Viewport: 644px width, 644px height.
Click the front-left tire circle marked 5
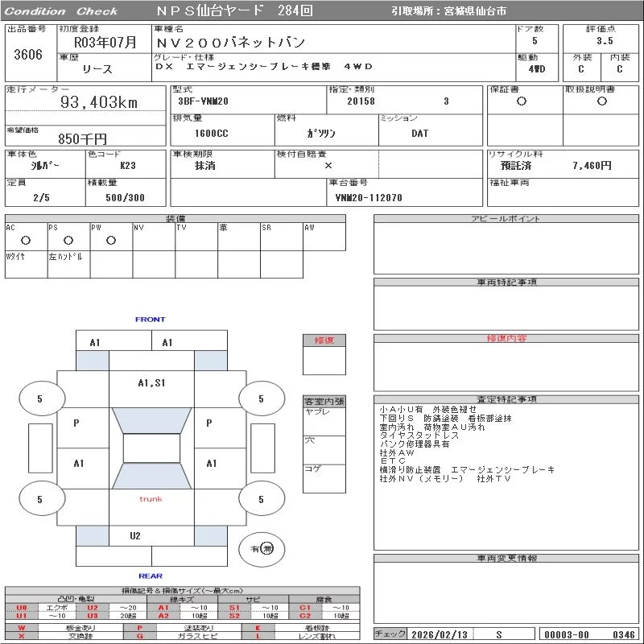pos(39,398)
